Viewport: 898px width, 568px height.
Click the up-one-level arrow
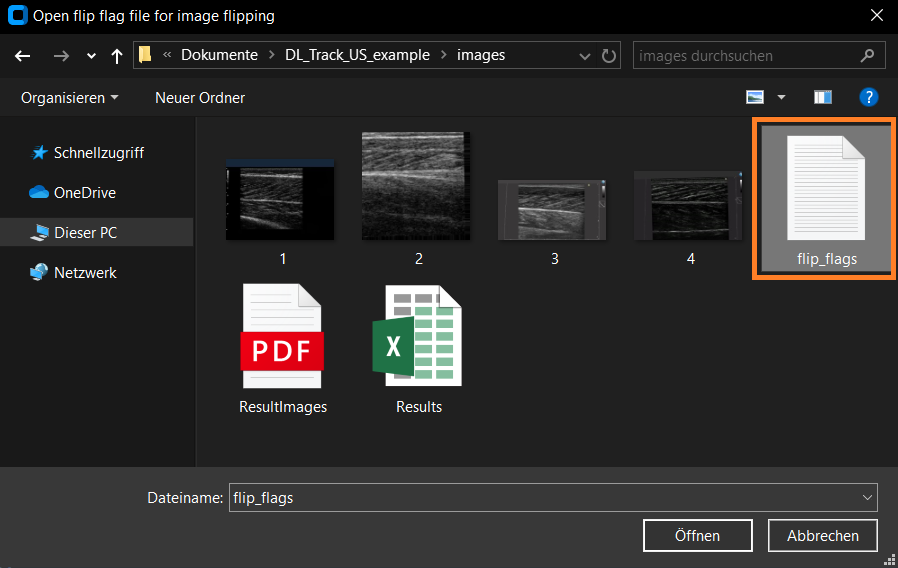click(117, 56)
